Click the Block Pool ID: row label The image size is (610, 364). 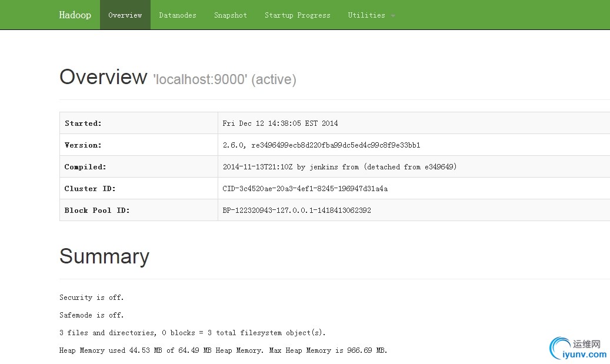coord(97,211)
